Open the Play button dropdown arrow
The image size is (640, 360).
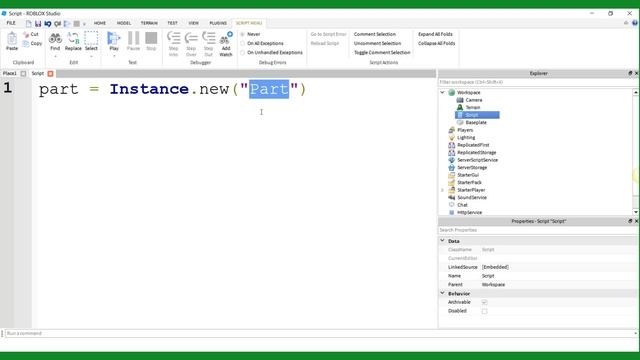click(x=114, y=56)
